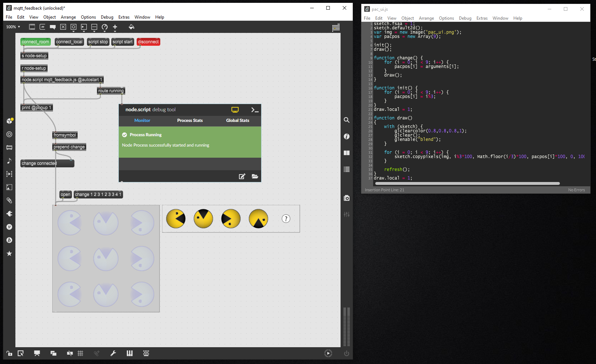Toggle the object selection cursor icon
The height and width of the screenshot is (364, 596).
(x=21, y=353)
